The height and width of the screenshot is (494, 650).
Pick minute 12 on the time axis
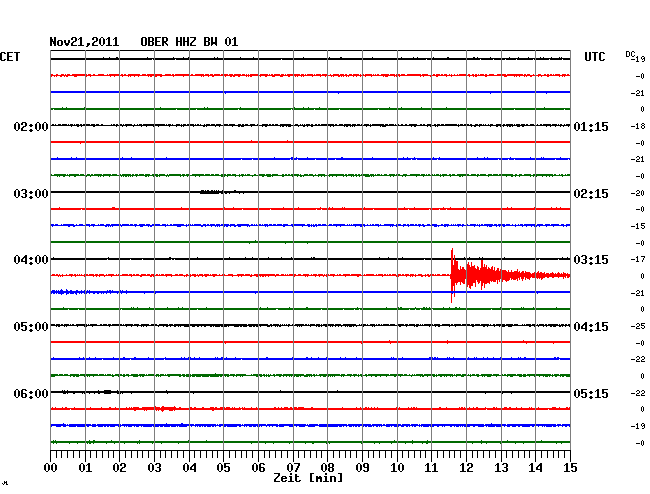tap(466, 468)
